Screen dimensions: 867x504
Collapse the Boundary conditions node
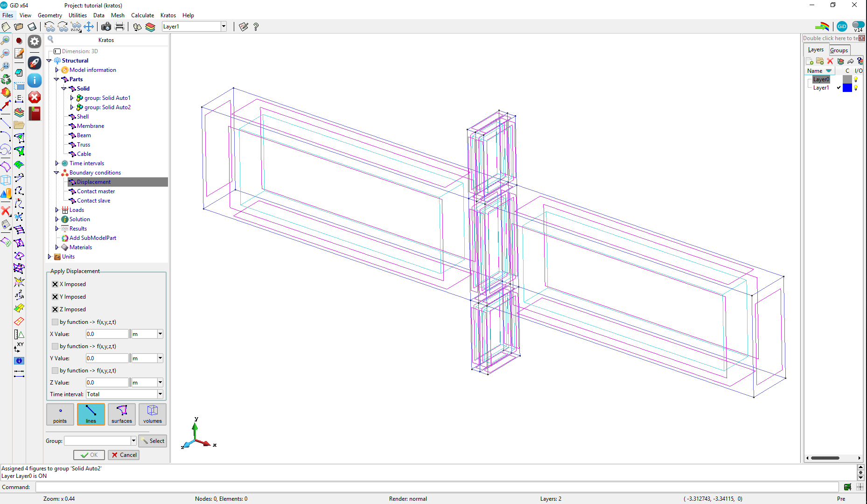click(57, 173)
